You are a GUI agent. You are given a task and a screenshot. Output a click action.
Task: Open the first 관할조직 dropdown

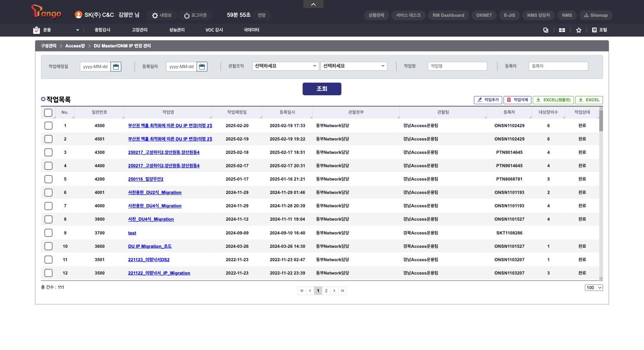[285, 66]
